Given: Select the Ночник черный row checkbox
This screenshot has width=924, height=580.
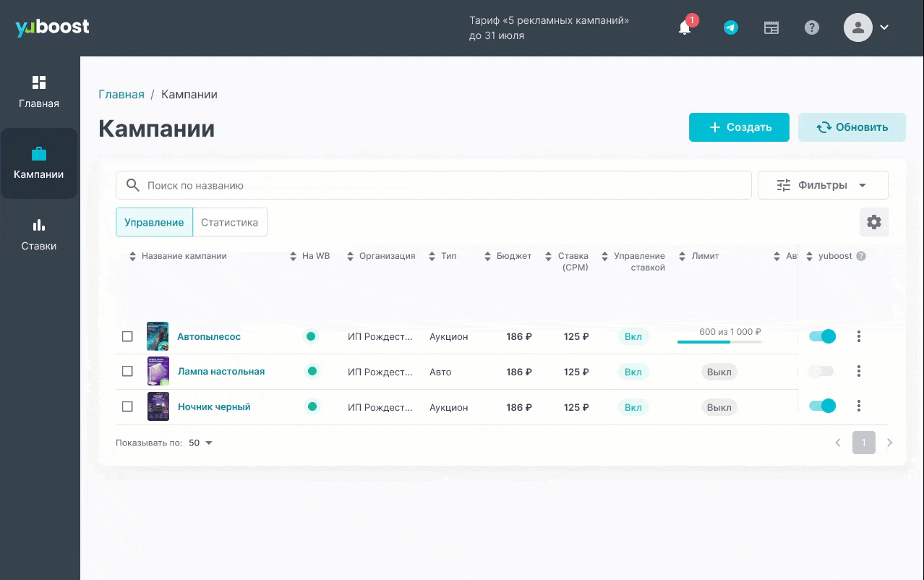Looking at the screenshot, I should 127,406.
